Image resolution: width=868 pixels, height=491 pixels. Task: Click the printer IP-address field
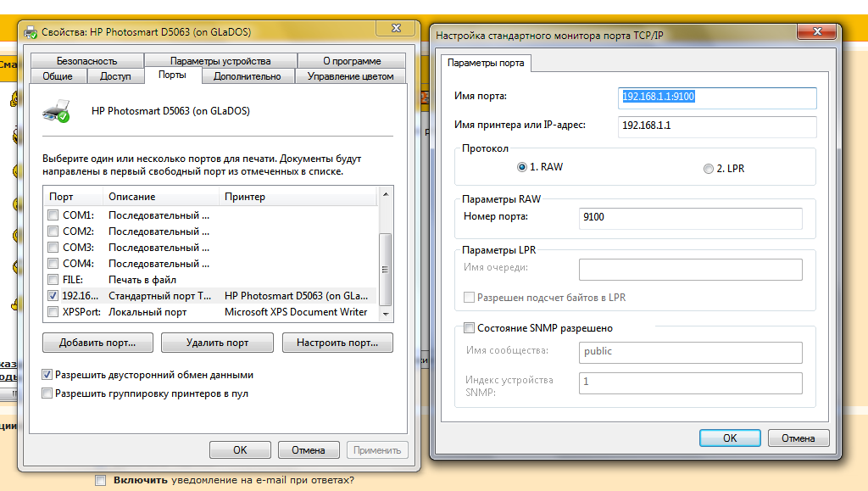click(717, 126)
